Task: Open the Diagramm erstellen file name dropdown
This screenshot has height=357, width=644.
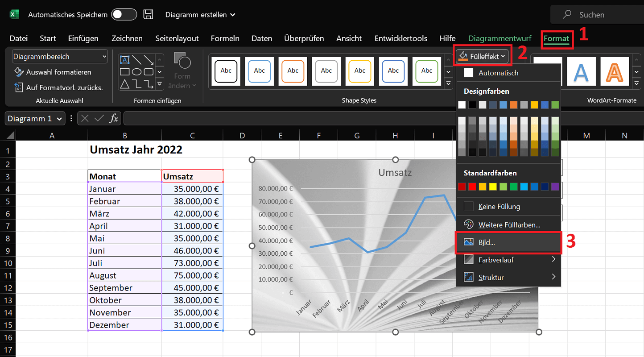Action: pos(200,15)
